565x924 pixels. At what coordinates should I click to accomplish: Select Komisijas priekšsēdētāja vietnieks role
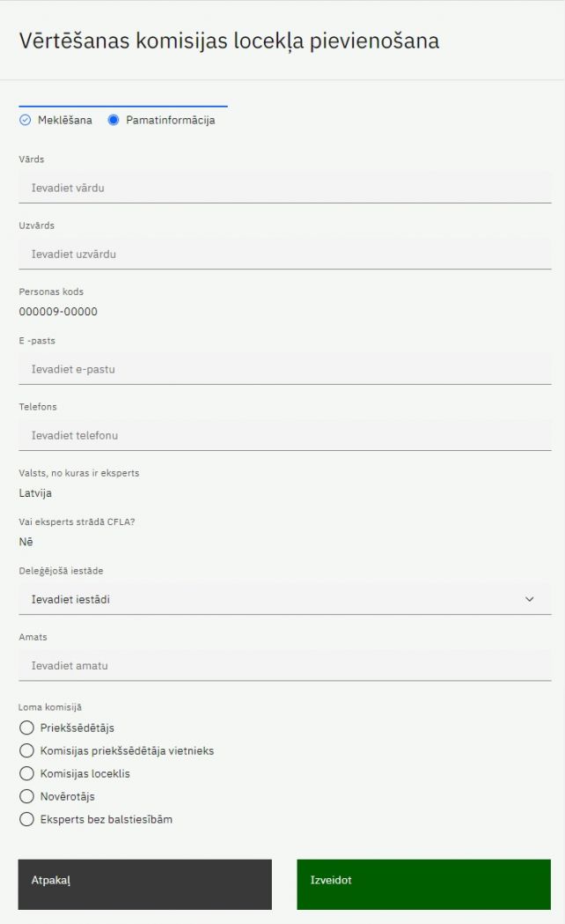coord(26,751)
